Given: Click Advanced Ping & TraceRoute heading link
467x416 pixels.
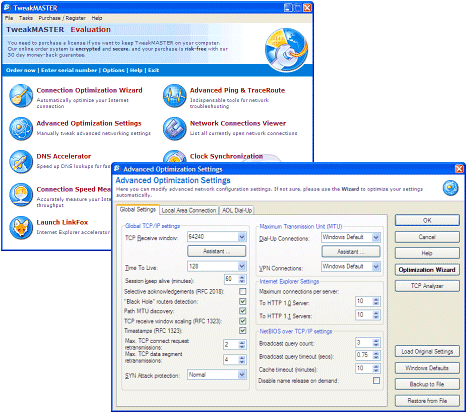Looking at the screenshot, I should [237, 90].
